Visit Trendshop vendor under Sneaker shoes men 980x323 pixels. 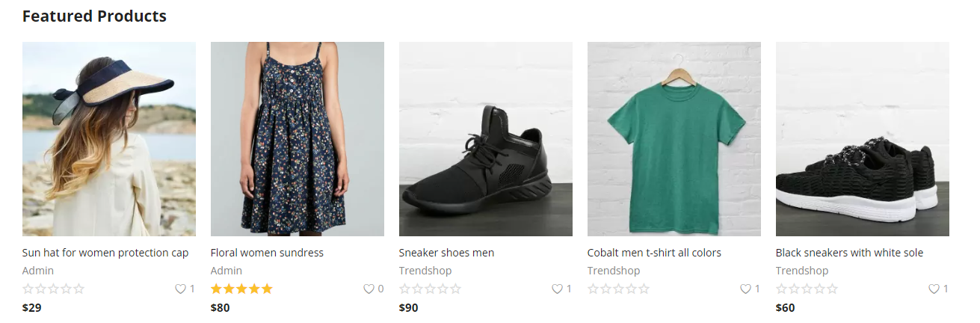tap(425, 271)
